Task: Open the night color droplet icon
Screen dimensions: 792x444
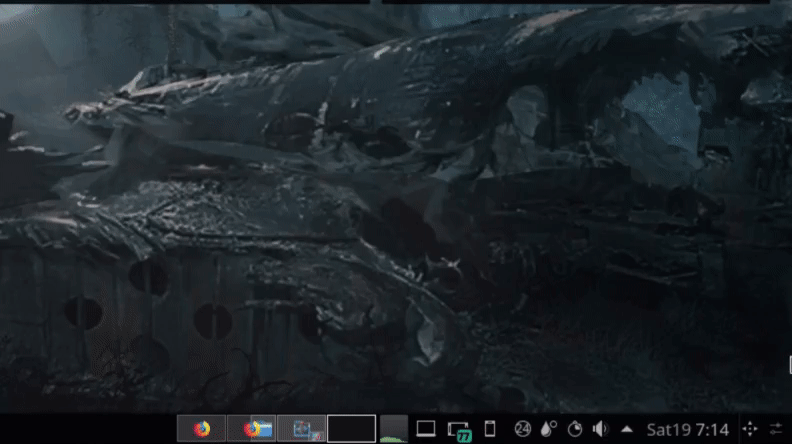Action: click(549, 429)
